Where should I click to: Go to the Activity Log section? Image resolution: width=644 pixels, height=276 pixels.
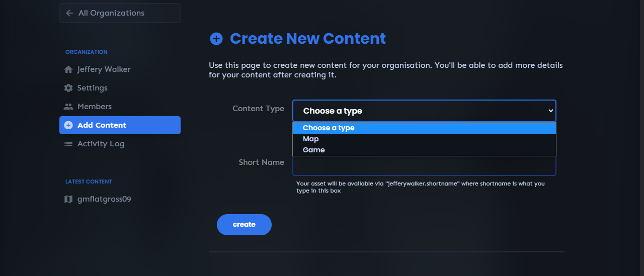101,144
